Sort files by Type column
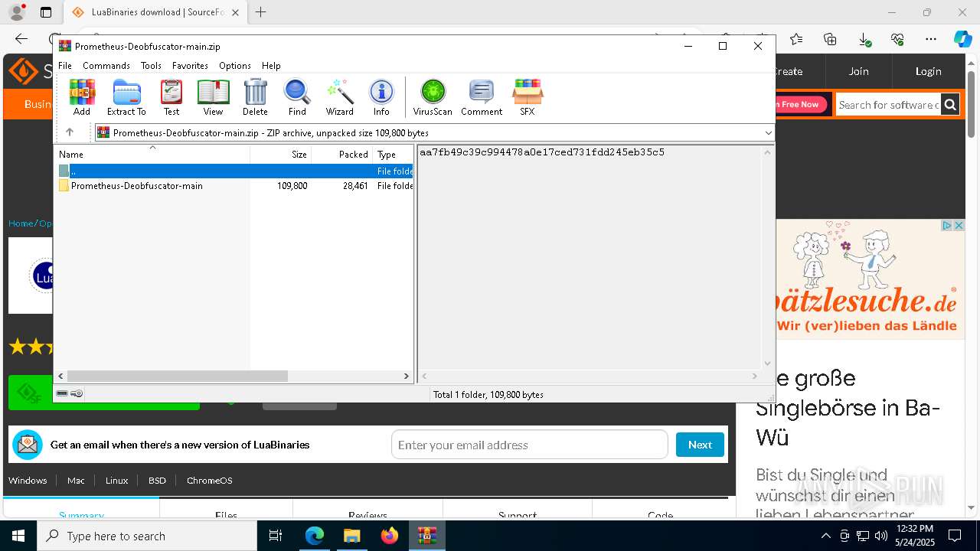Viewport: 980px width, 551px height. pyautogui.click(x=394, y=154)
